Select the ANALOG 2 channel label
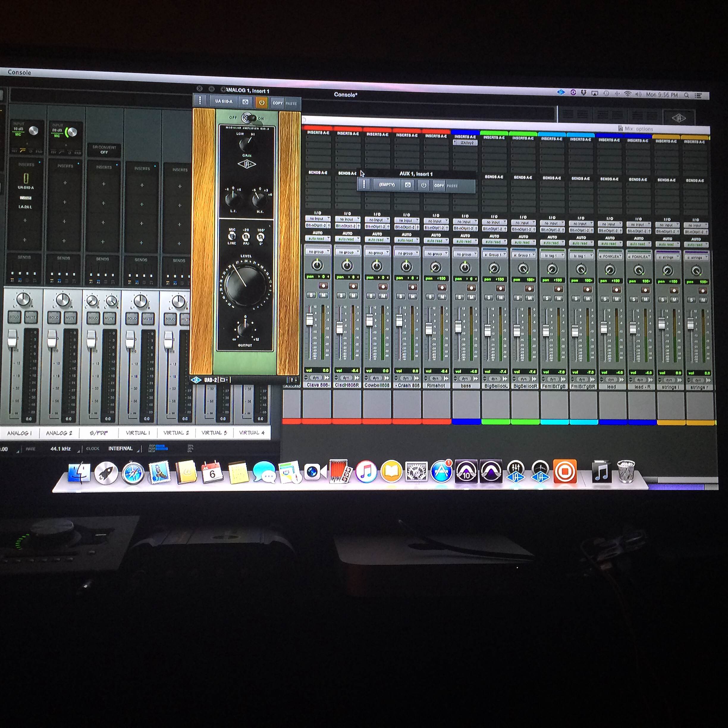The width and height of the screenshot is (728, 728). [x=59, y=433]
